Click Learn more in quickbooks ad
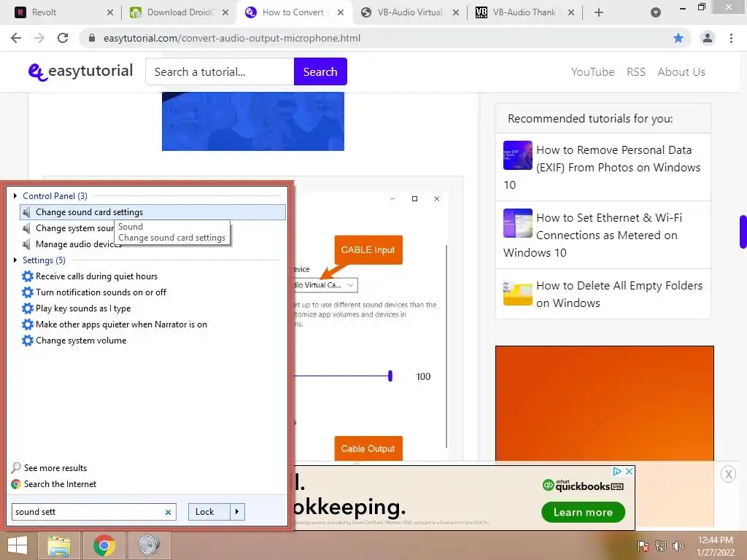Viewport: 747px width, 560px height. click(583, 512)
